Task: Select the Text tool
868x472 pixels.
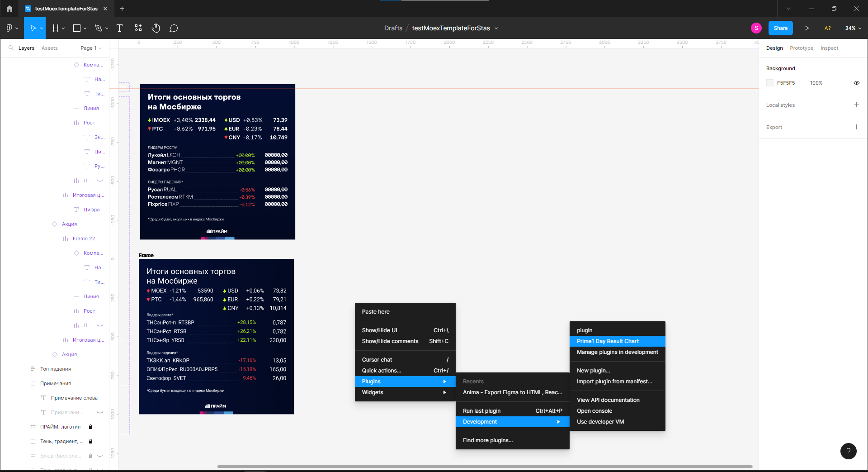Action: pos(119,28)
